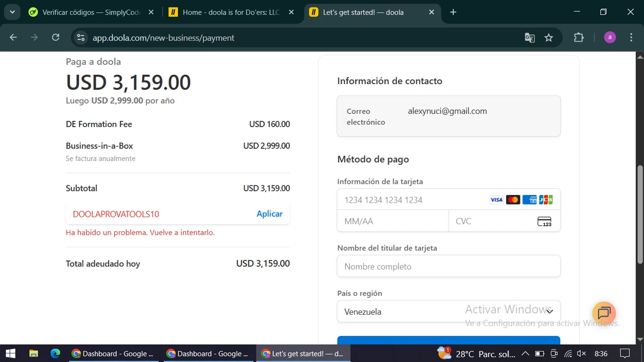Open the Chrome three-dot menu
The width and height of the screenshot is (644, 362).
point(631,38)
